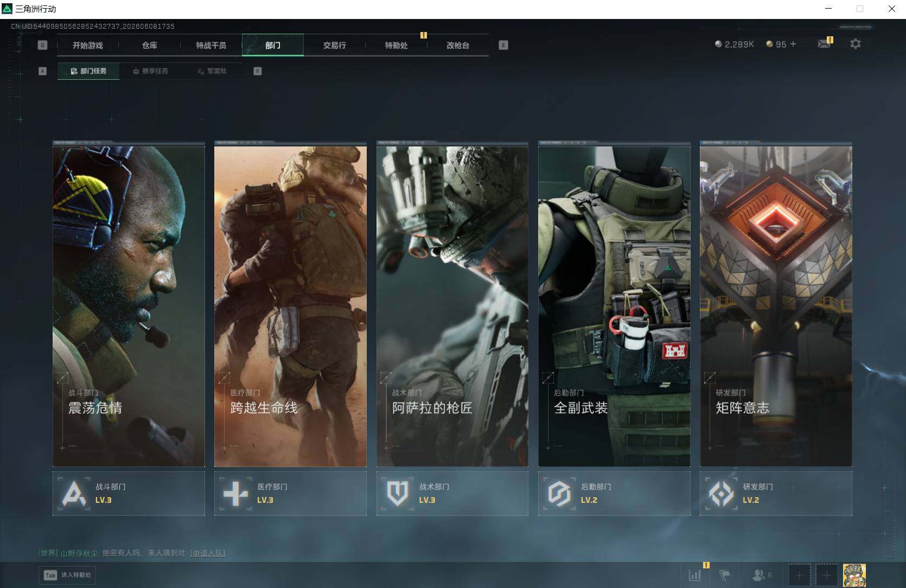Click the 三角洲行动 app icon in title bar

coord(7,9)
